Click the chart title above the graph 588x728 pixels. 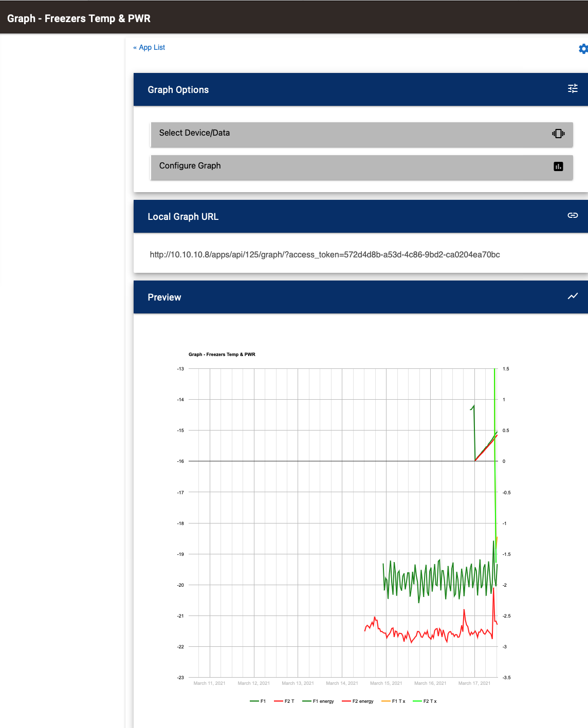(x=222, y=354)
